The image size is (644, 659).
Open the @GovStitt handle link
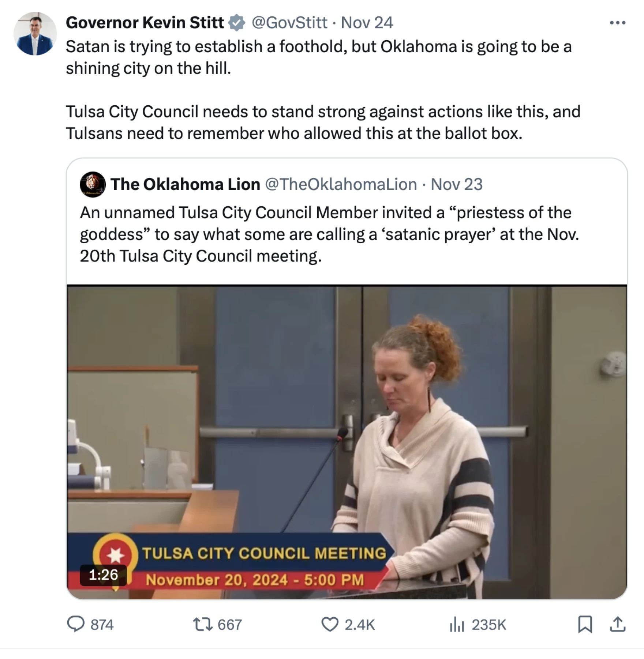tap(289, 23)
